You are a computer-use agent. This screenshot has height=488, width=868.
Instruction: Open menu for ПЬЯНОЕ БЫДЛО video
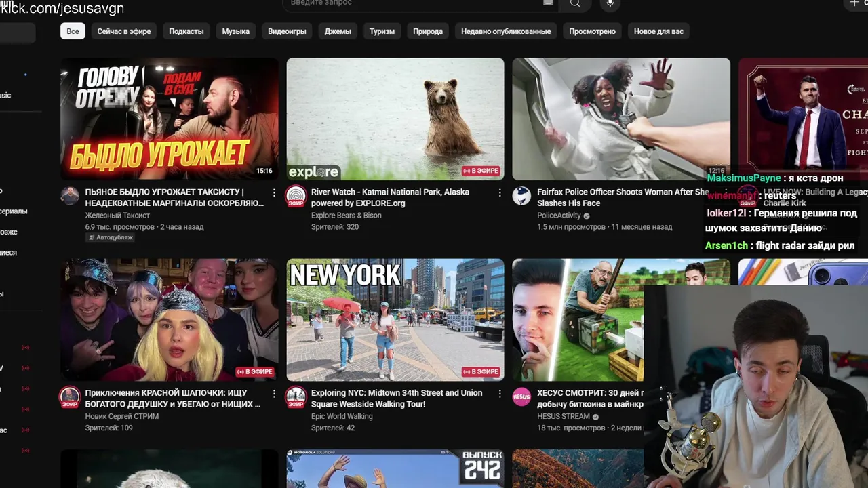pyautogui.click(x=274, y=193)
